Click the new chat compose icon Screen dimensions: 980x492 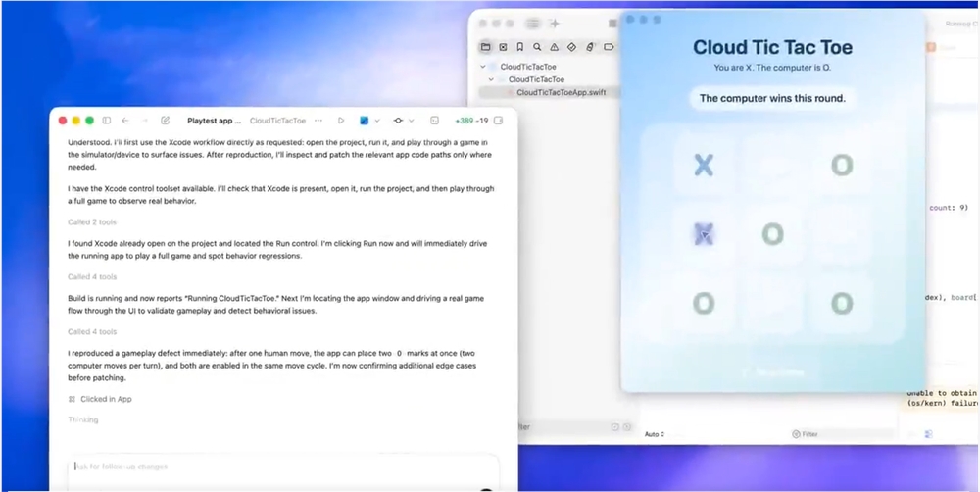coord(165,121)
